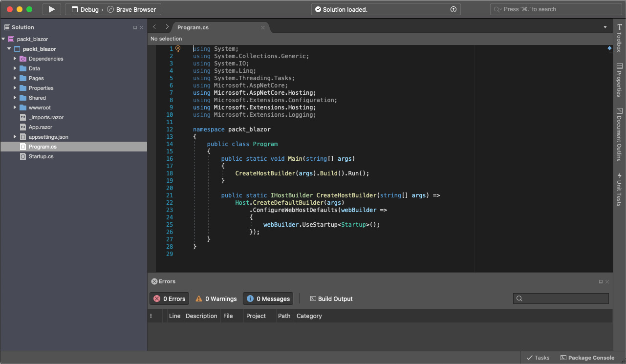Screen dimensions: 626x364
Task: Open the Unit Tests side panel
Action: click(619, 189)
